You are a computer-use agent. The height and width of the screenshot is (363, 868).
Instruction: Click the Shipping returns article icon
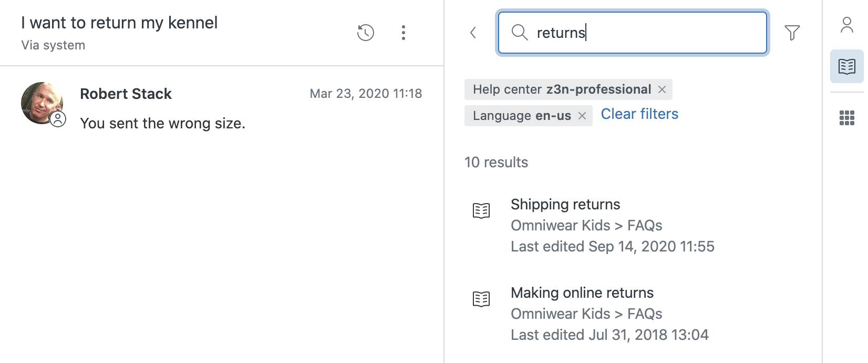point(481,210)
